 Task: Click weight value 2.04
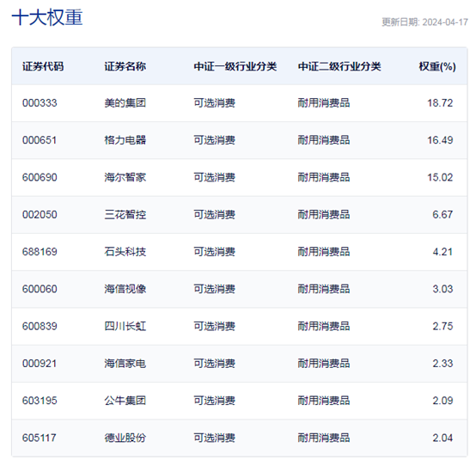click(x=442, y=438)
